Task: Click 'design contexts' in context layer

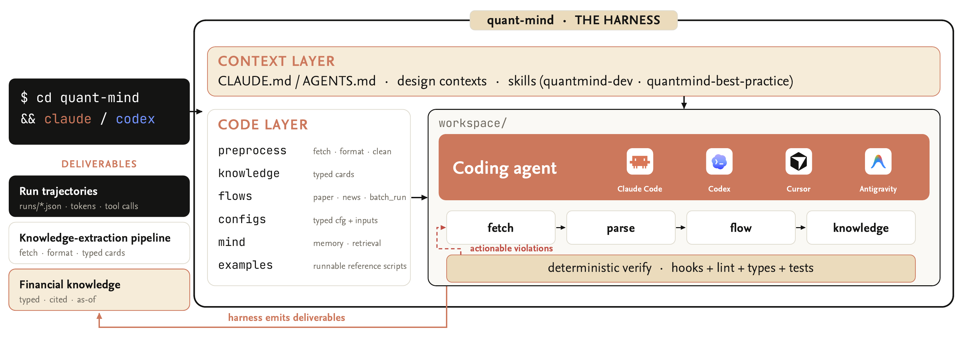Action: click(x=442, y=81)
